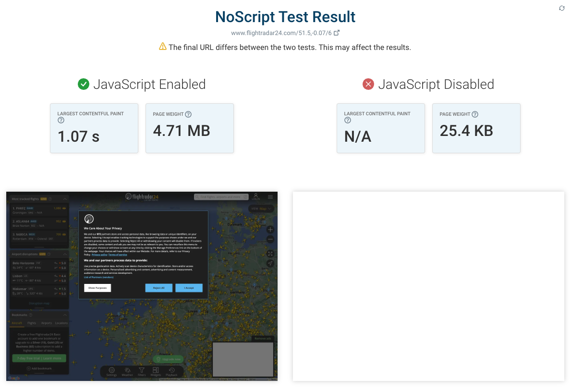
Task: Refresh the NoScript test results
Action: 561,8
